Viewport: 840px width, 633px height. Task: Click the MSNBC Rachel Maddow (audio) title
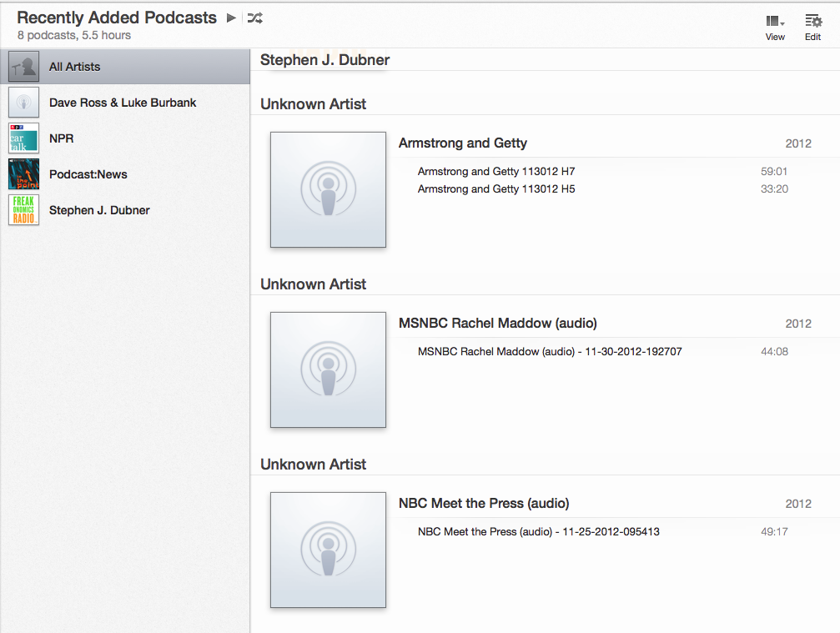(498, 323)
